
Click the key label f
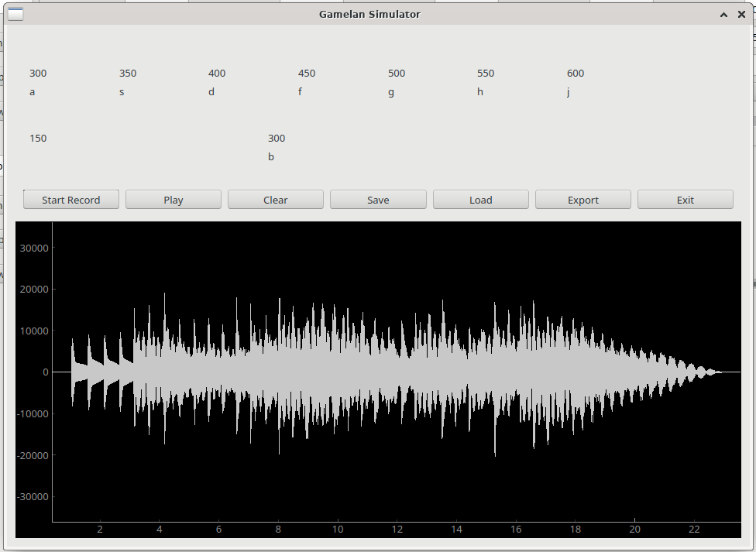[300, 91]
